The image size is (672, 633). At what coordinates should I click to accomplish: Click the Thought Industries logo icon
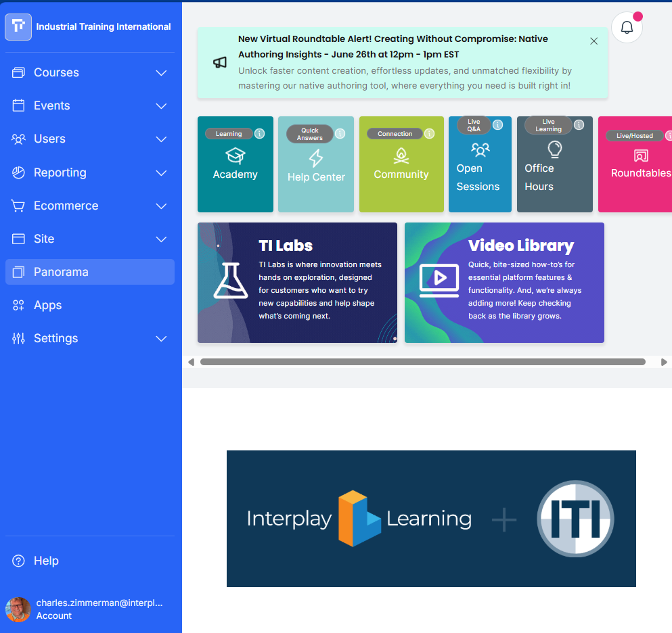[18, 26]
